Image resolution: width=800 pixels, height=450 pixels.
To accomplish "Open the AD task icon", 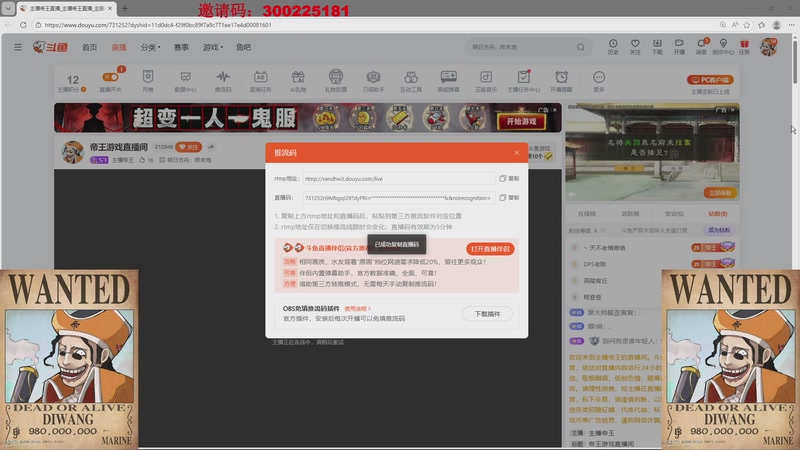I will pyautogui.click(x=260, y=81).
